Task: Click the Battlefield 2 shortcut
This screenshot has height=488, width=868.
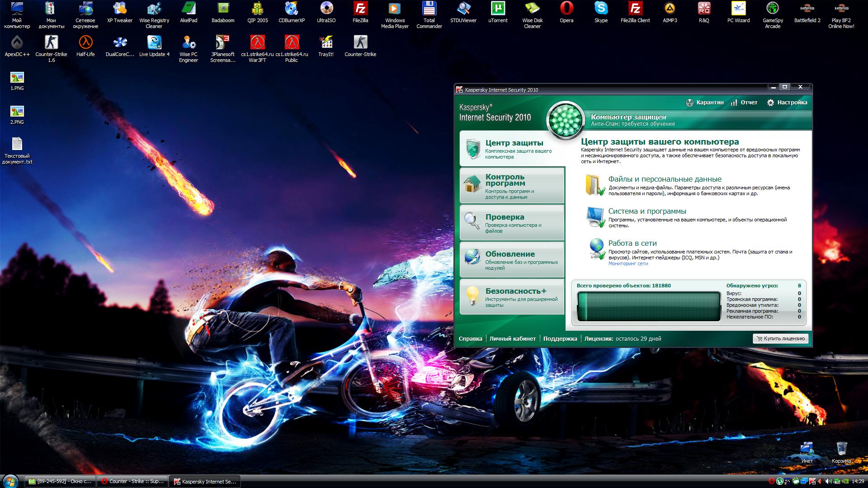Action: [x=807, y=13]
